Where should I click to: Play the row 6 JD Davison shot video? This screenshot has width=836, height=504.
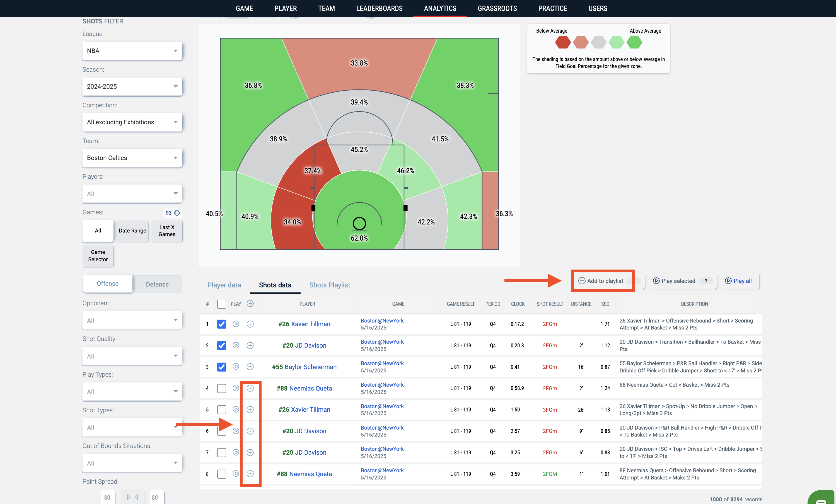[x=236, y=431]
